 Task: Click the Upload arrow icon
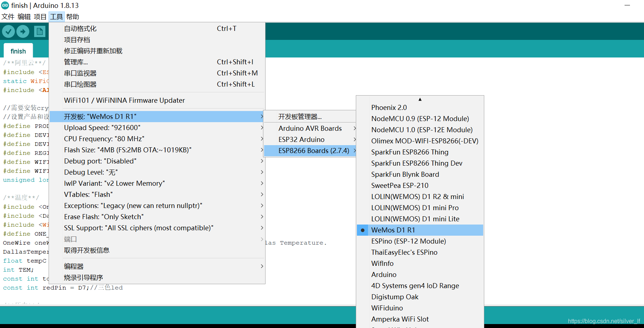pyautogui.click(x=23, y=32)
